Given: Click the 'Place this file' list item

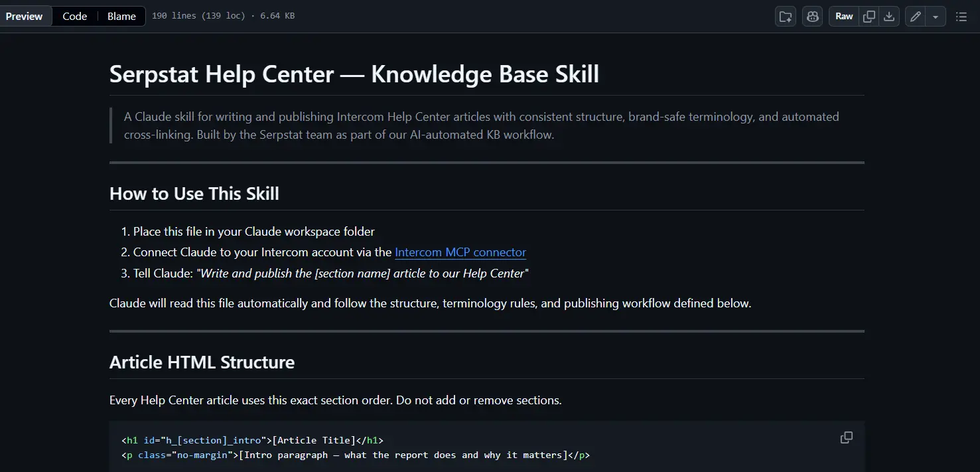Looking at the screenshot, I should pos(254,232).
